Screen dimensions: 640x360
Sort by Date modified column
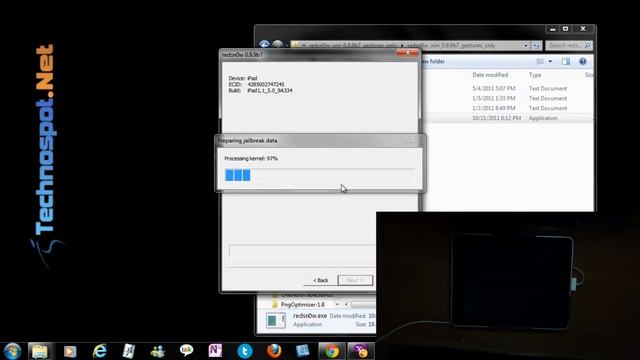[490, 75]
